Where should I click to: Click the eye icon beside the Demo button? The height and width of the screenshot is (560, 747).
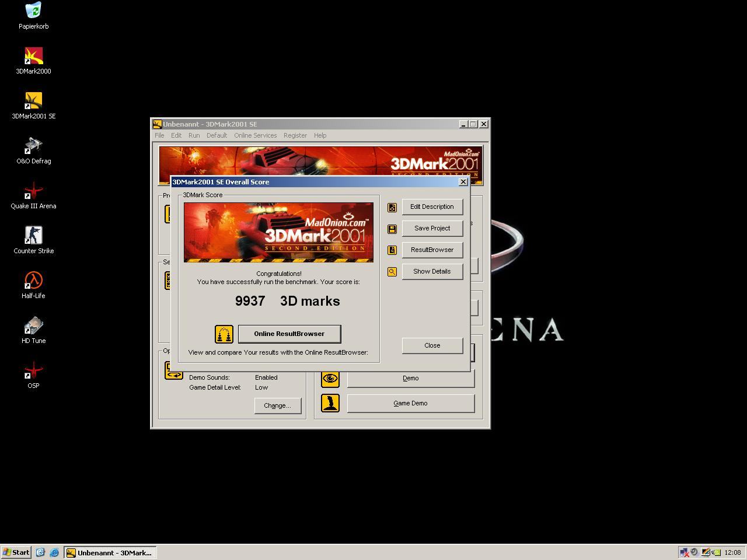click(x=330, y=379)
